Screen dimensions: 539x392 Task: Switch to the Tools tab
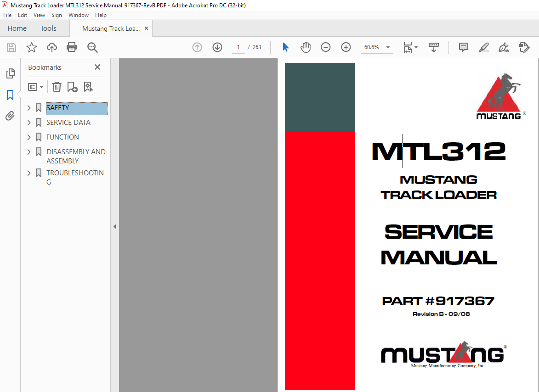pyautogui.click(x=48, y=28)
